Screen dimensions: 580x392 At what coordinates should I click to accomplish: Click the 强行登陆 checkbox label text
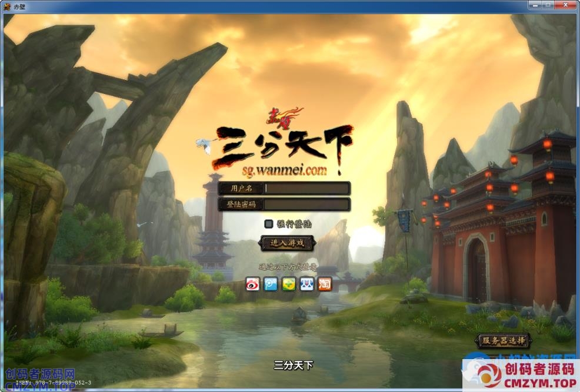(294, 224)
